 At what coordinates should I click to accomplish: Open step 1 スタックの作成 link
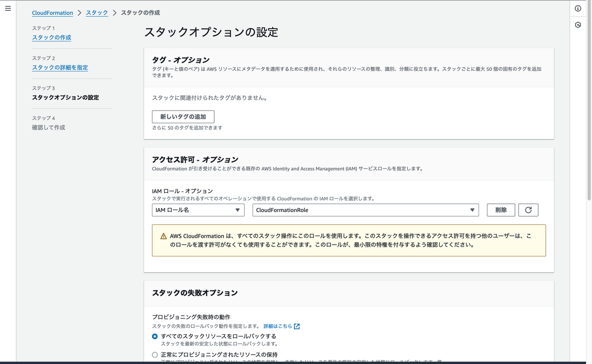pyautogui.click(x=52, y=37)
